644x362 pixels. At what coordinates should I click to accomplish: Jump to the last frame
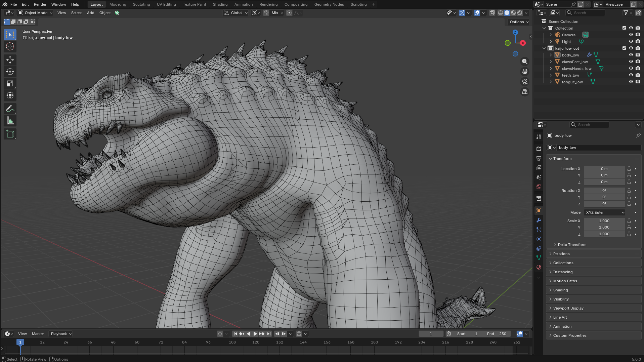[269, 334]
